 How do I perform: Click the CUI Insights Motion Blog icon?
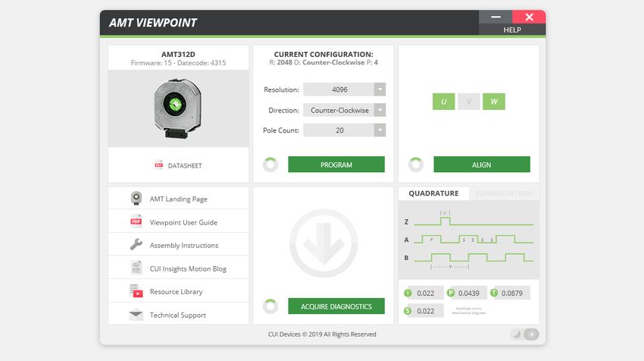click(136, 268)
